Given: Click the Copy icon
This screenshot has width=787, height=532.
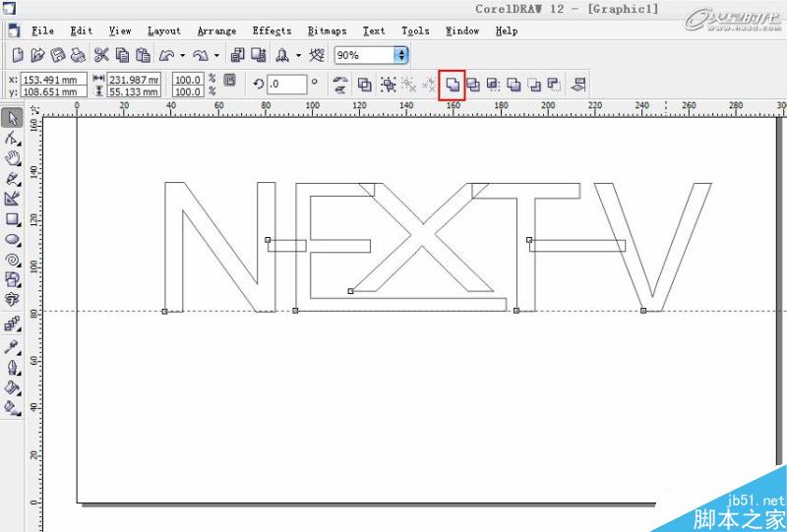Looking at the screenshot, I should [122, 55].
